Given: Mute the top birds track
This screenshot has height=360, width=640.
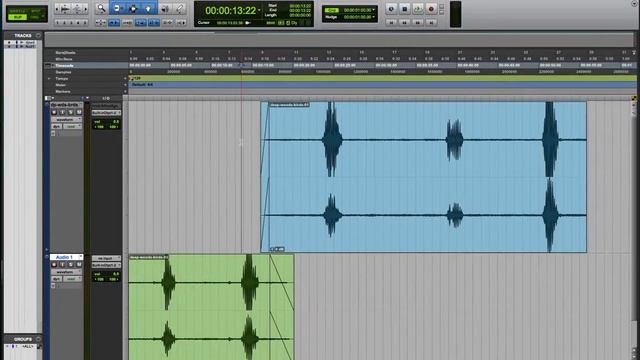Looking at the screenshot, I should pyautogui.click(x=78, y=112).
